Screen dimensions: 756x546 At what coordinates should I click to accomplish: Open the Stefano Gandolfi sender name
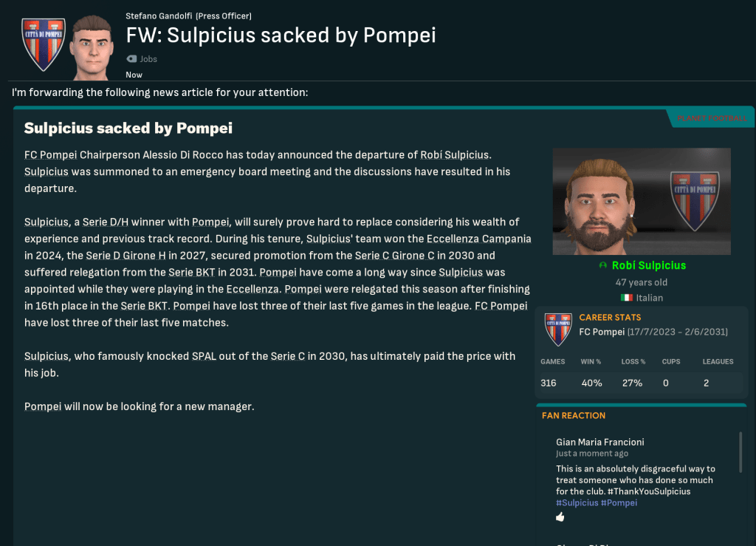pyautogui.click(x=159, y=16)
